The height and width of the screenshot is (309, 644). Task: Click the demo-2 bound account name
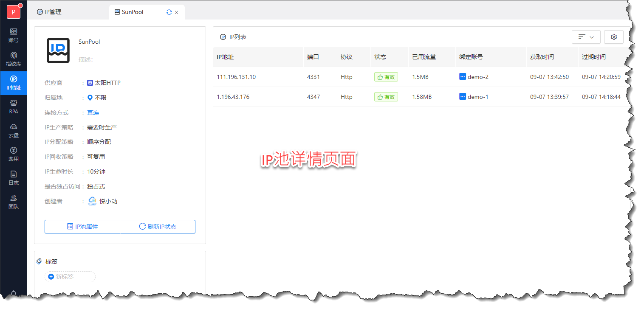(x=478, y=77)
